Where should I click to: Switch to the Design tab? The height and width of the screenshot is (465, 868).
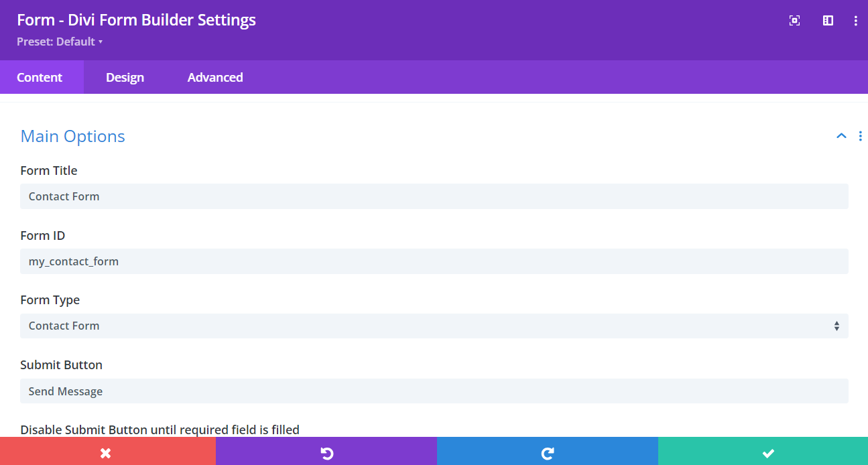click(x=125, y=76)
